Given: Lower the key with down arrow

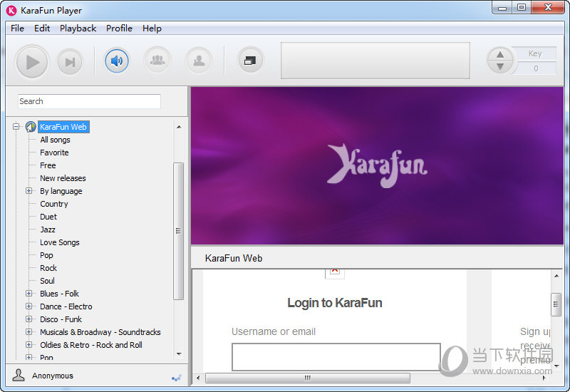Looking at the screenshot, I should pyautogui.click(x=500, y=66).
